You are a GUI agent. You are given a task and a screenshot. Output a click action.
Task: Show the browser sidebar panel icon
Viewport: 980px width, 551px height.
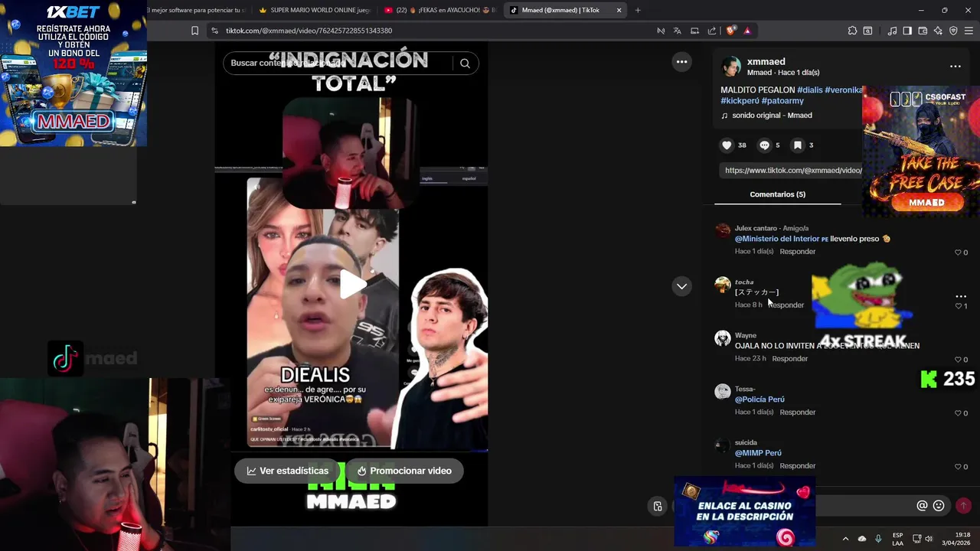tap(907, 31)
